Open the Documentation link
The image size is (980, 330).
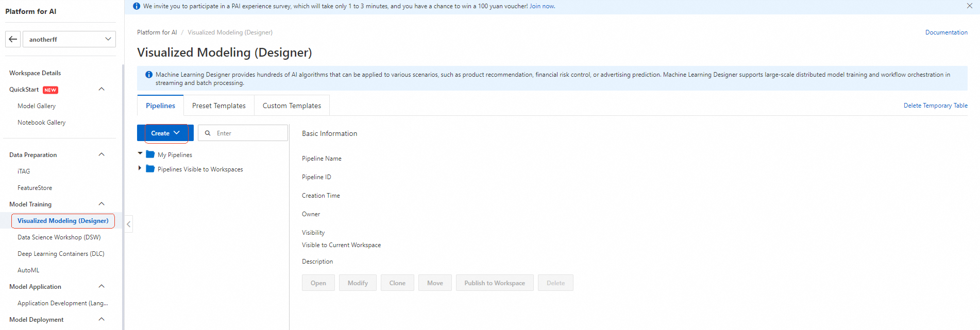click(x=946, y=32)
